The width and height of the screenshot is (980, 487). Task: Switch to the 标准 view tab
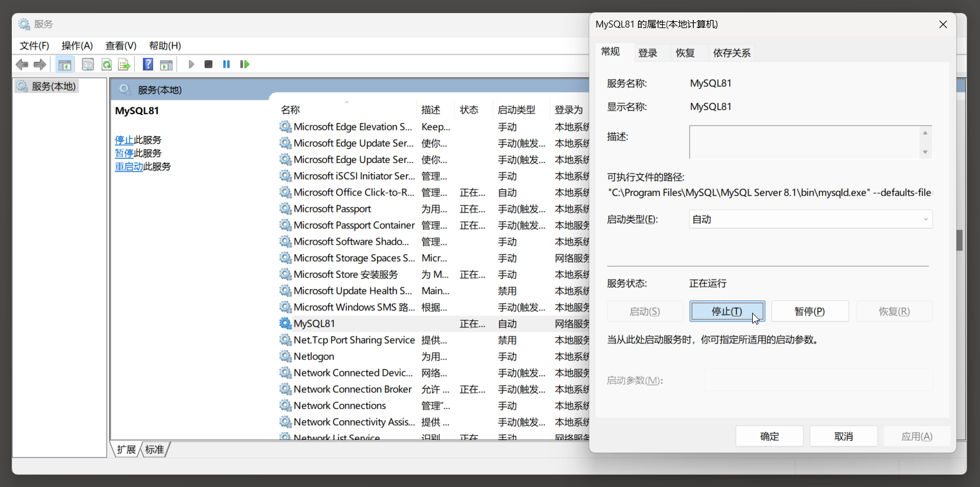155,450
